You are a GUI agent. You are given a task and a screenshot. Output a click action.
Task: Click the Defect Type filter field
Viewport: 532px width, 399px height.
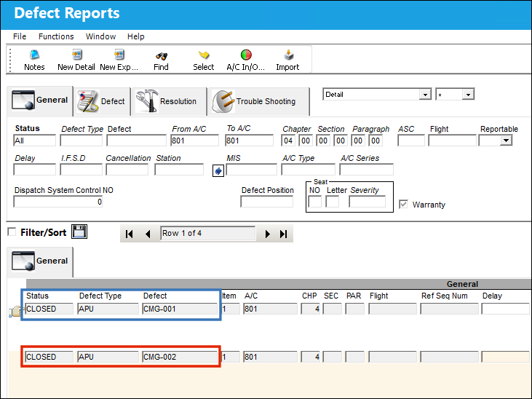tap(81, 141)
